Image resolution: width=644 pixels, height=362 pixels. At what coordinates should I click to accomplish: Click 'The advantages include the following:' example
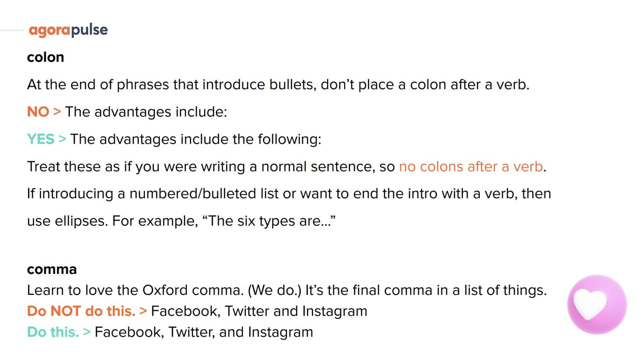tap(196, 139)
